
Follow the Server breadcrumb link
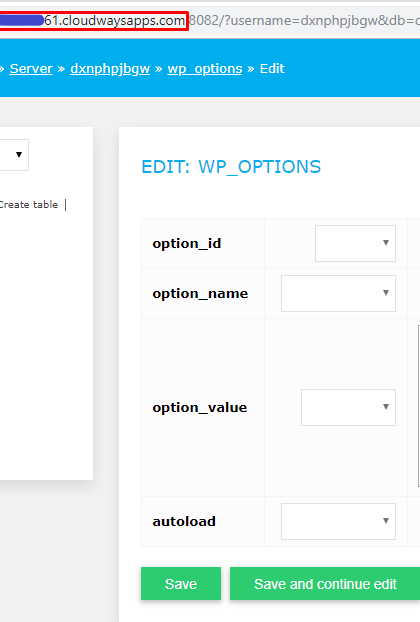(x=31, y=69)
